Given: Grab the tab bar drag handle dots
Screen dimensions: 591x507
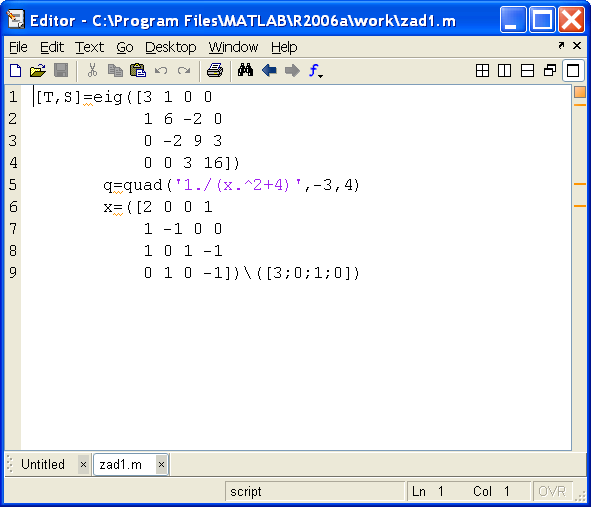Looking at the screenshot, I should coord(10,464).
